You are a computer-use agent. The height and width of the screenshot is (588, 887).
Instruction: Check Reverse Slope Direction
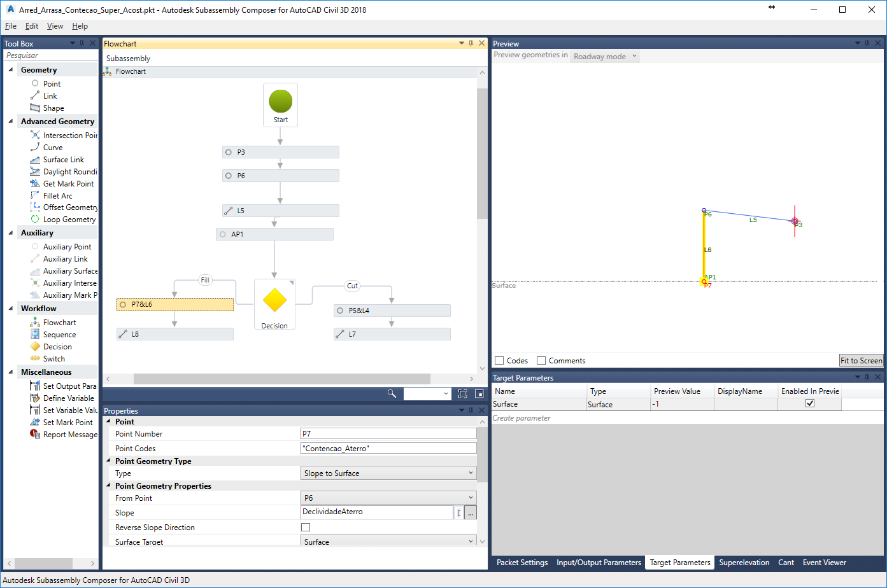(306, 527)
